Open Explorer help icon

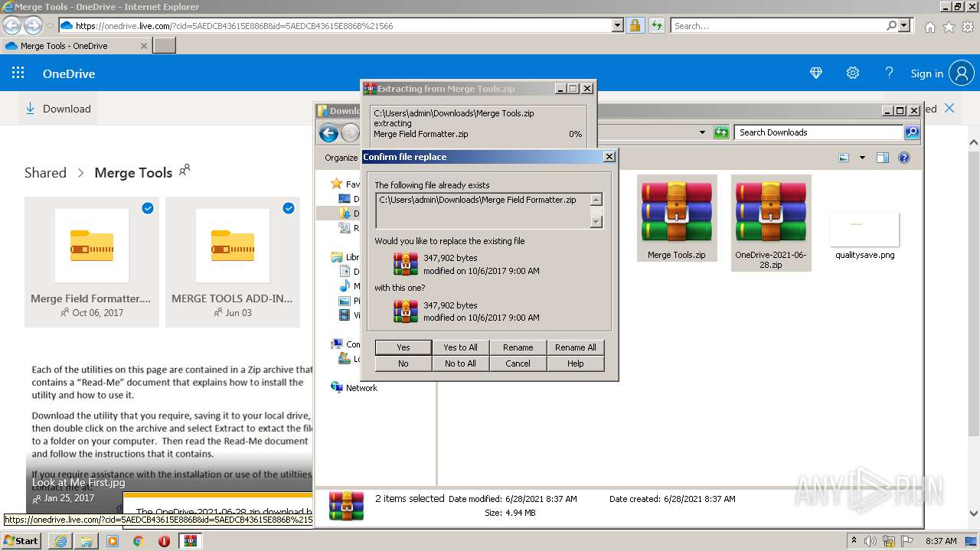904,158
